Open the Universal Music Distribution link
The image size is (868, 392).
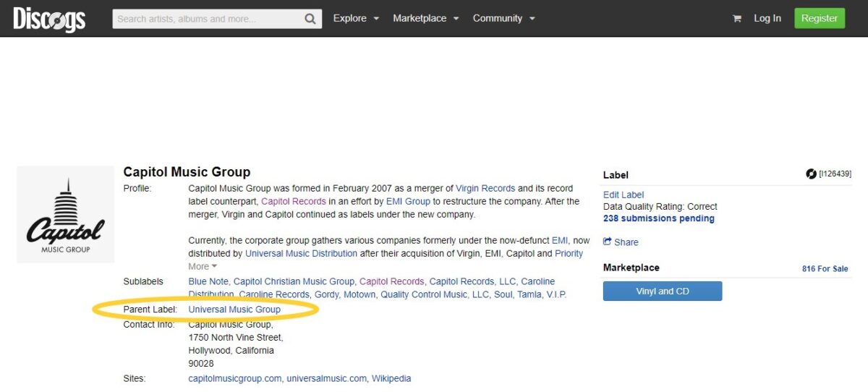(x=301, y=253)
